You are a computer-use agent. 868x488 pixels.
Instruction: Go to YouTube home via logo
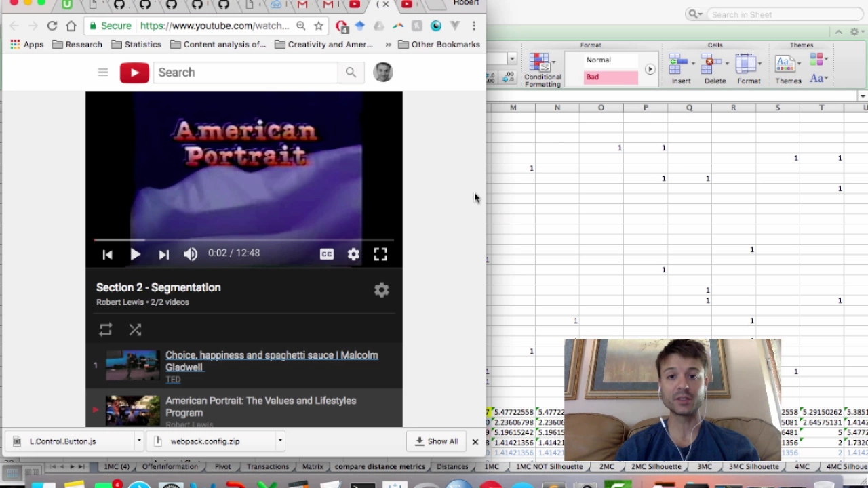point(134,73)
